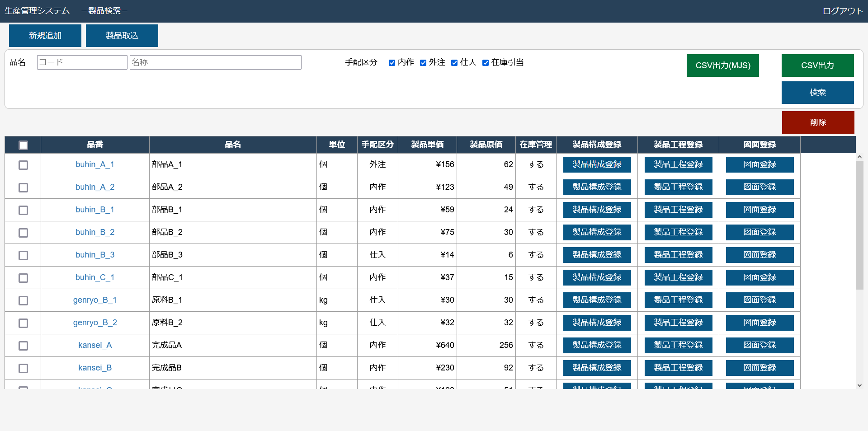Open the 製品取込 import button

click(122, 36)
